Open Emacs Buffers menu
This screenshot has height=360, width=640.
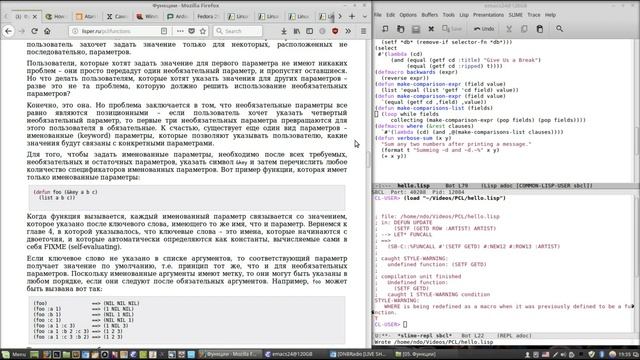[429, 15]
